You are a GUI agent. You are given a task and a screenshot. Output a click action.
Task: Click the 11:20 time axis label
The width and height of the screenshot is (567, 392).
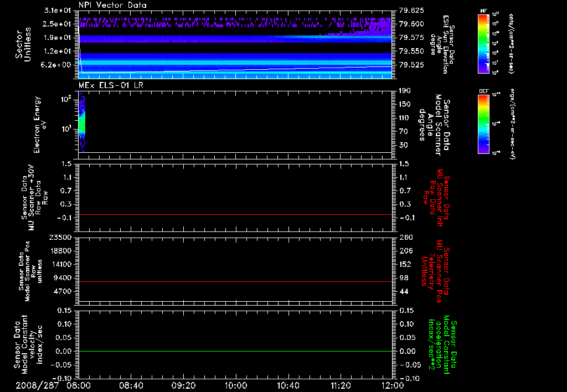click(x=341, y=385)
